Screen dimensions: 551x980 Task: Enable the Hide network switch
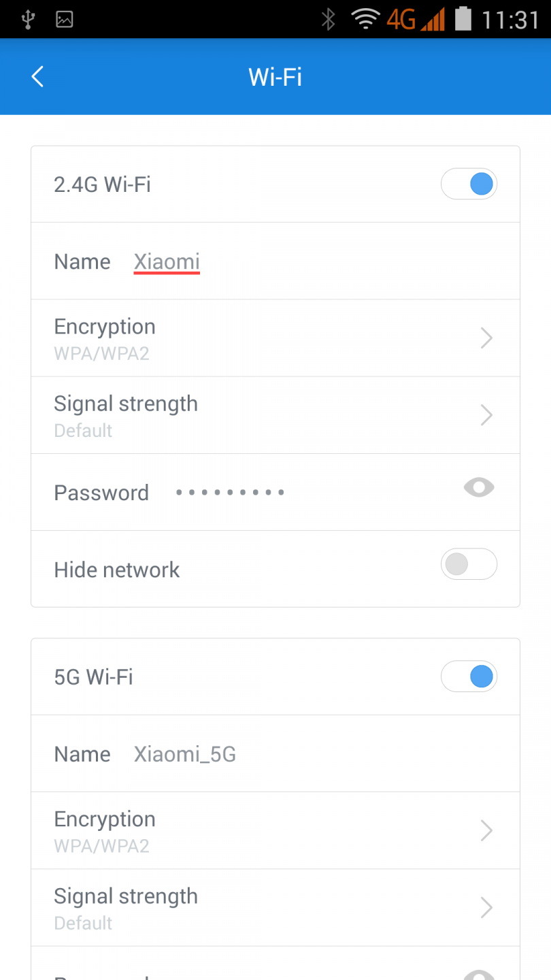pyautogui.click(x=469, y=564)
